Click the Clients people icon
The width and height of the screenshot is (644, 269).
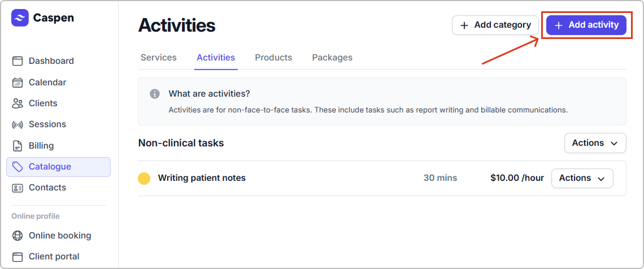18,103
